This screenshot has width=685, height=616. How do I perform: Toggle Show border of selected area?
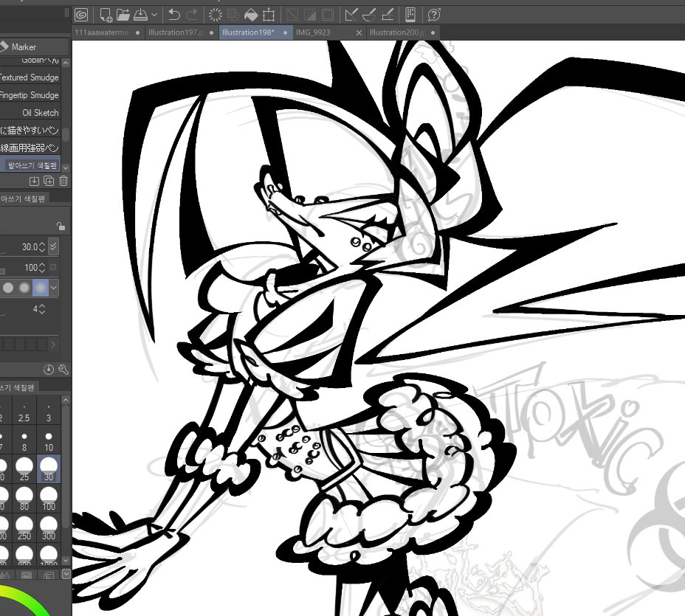coord(327,15)
